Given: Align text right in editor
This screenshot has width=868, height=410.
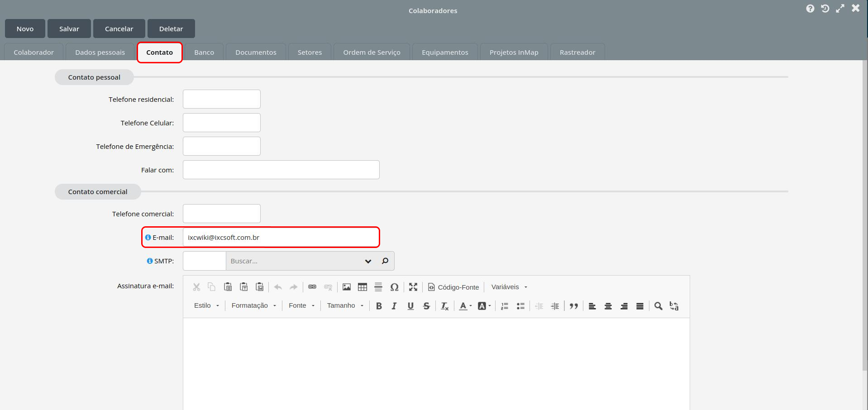Looking at the screenshot, I should (624, 306).
